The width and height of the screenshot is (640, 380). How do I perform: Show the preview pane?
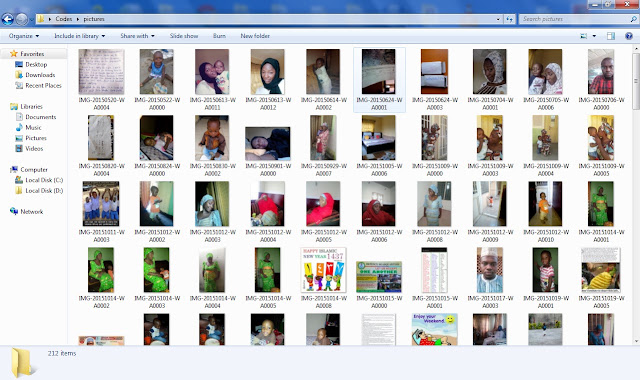(611, 36)
